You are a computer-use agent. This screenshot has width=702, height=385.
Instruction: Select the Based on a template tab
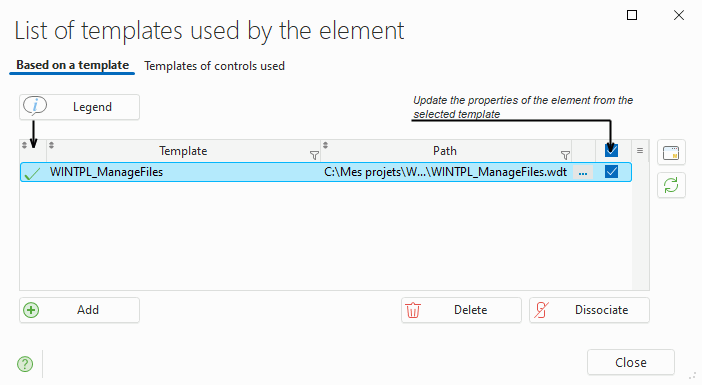coord(73,65)
